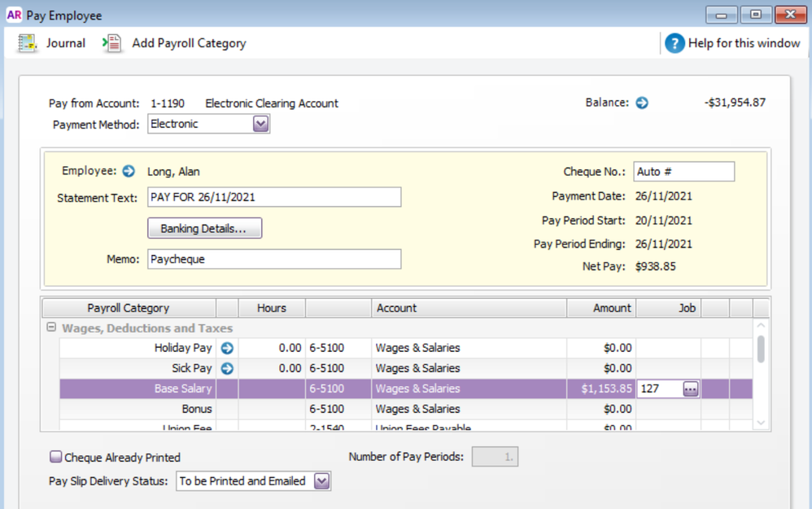This screenshot has height=509, width=812.
Task: Click the Statement Text input field
Action: point(274,197)
